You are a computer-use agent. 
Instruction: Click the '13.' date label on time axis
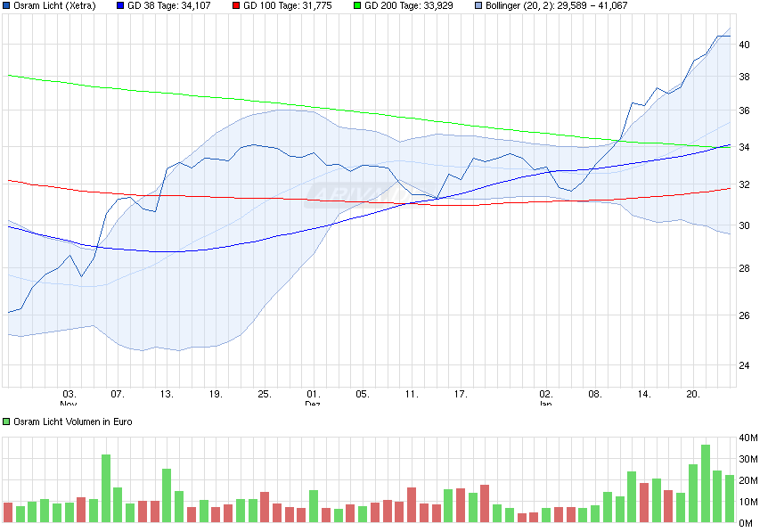(167, 395)
